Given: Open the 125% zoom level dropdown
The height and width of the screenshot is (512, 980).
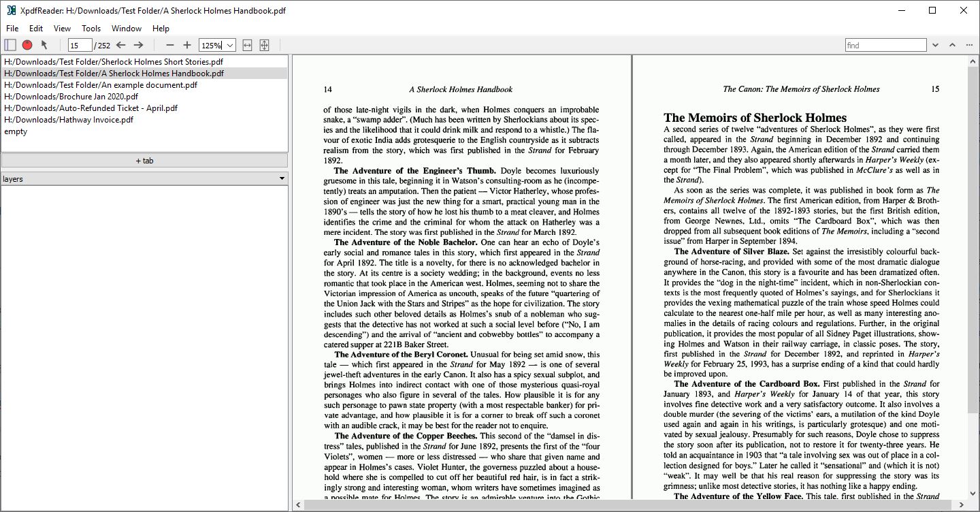Looking at the screenshot, I should (x=229, y=45).
